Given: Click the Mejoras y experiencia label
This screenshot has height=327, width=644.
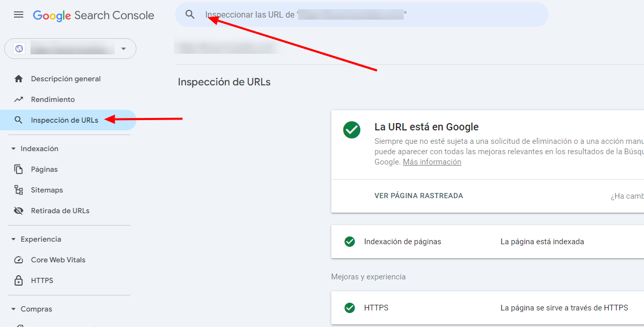Looking at the screenshot, I should tap(369, 277).
